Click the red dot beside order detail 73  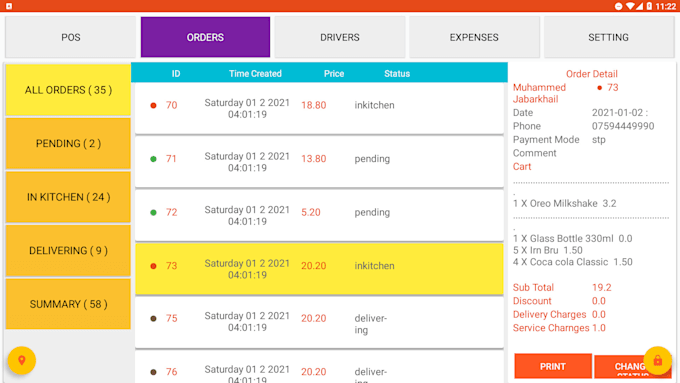point(599,88)
